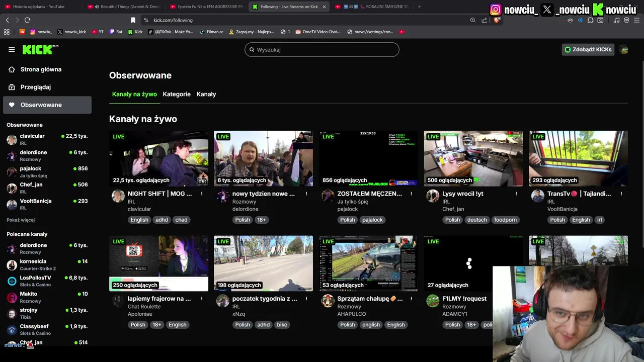Open the poczatek tygodnia street stream thumbnail
Image resolution: width=644 pixels, height=362 pixels.
[263, 263]
